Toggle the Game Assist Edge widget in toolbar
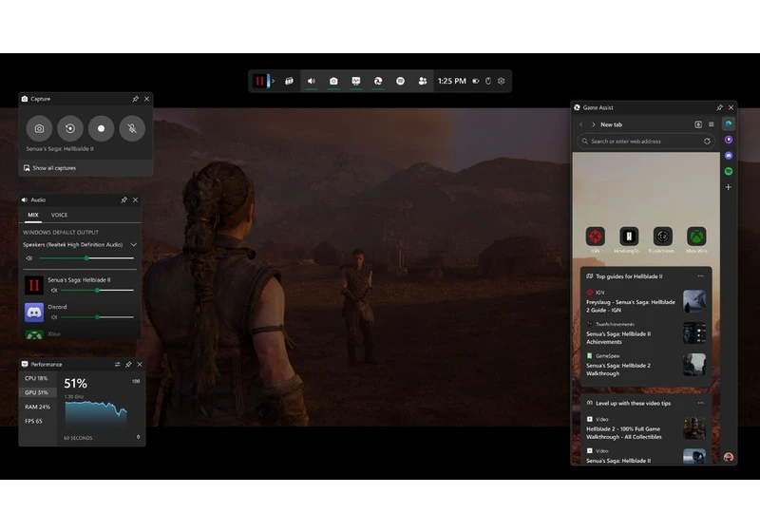The height and width of the screenshot is (532, 760). (x=378, y=81)
